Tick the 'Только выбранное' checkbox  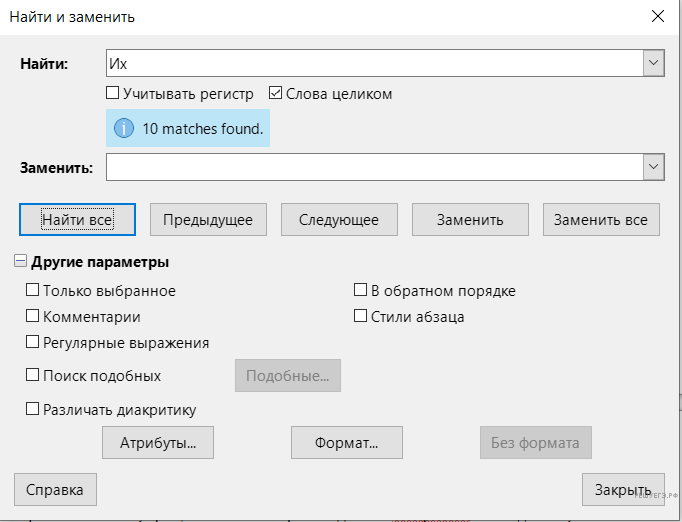(33, 291)
